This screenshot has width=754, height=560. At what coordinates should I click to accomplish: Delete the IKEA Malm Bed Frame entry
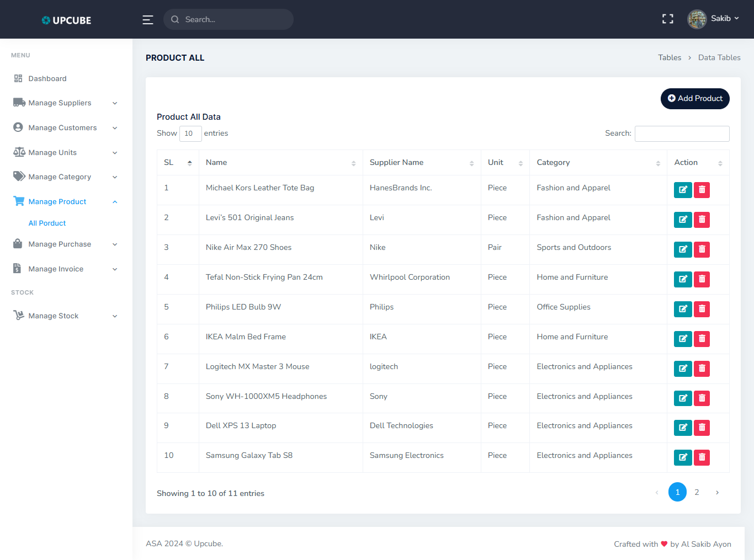(x=702, y=339)
